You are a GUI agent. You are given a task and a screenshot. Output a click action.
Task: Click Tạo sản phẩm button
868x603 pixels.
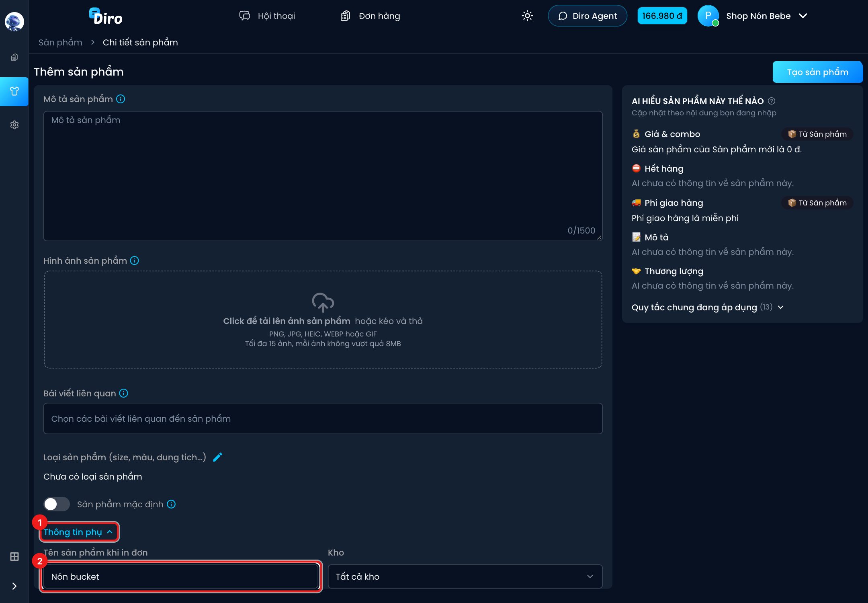click(817, 72)
